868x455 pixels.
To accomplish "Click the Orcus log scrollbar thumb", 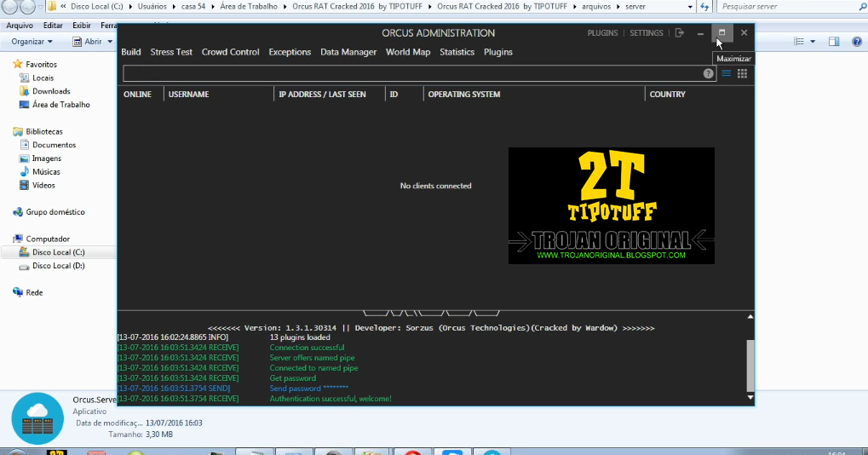I will 750,366.
